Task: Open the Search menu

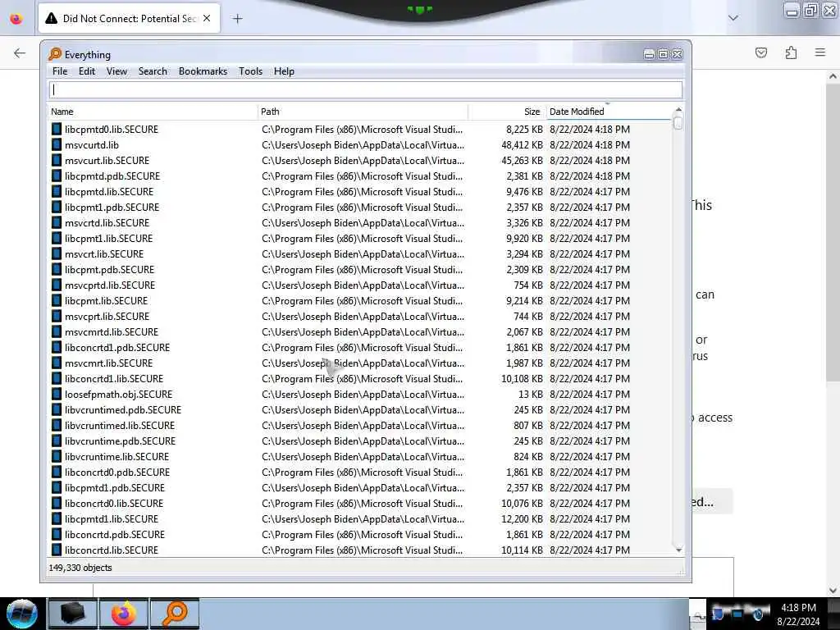Action: click(x=153, y=71)
